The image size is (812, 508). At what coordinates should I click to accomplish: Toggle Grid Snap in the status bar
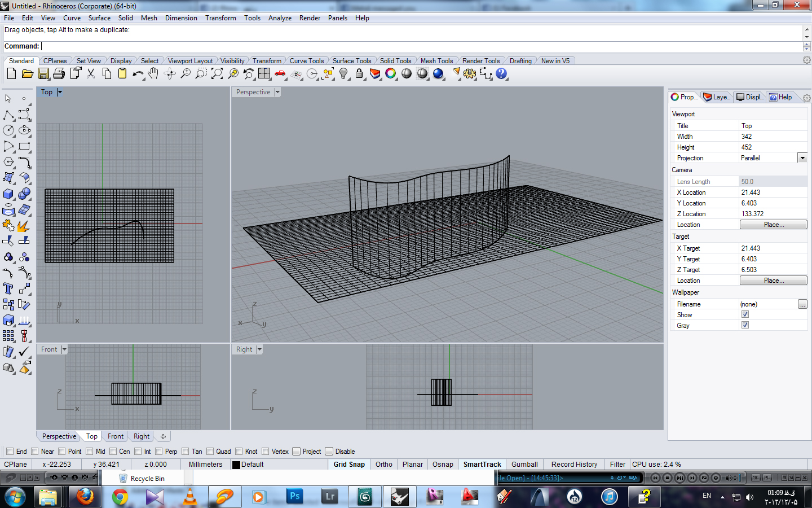(x=348, y=465)
